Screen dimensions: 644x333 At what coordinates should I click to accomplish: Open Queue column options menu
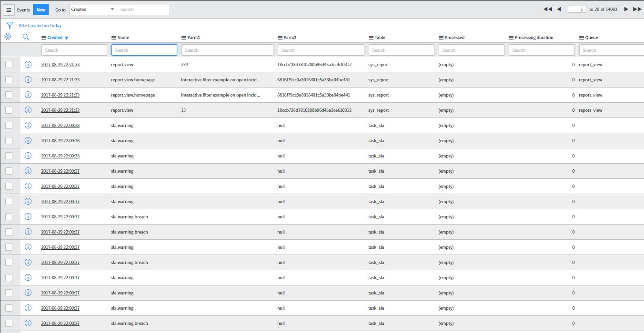click(582, 38)
